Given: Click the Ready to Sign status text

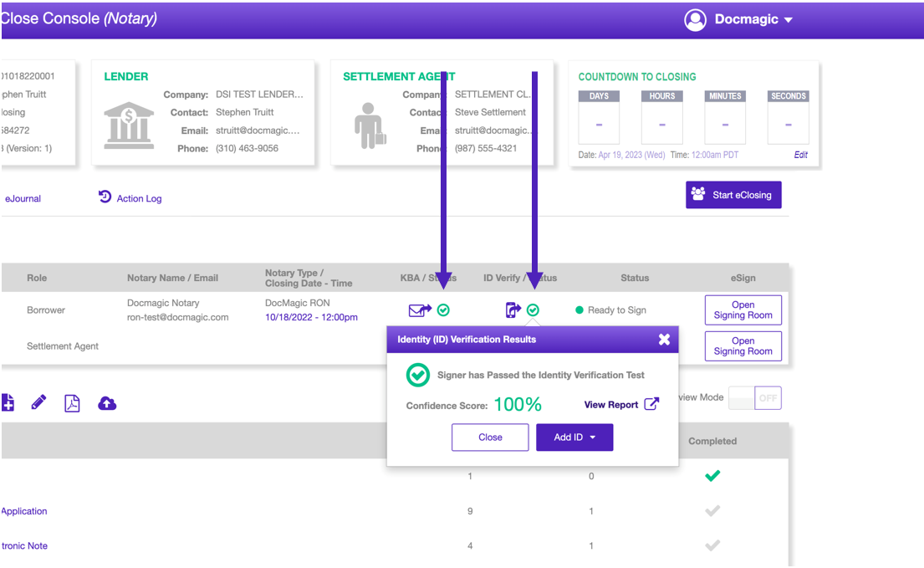Looking at the screenshot, I should click(617, 310).
